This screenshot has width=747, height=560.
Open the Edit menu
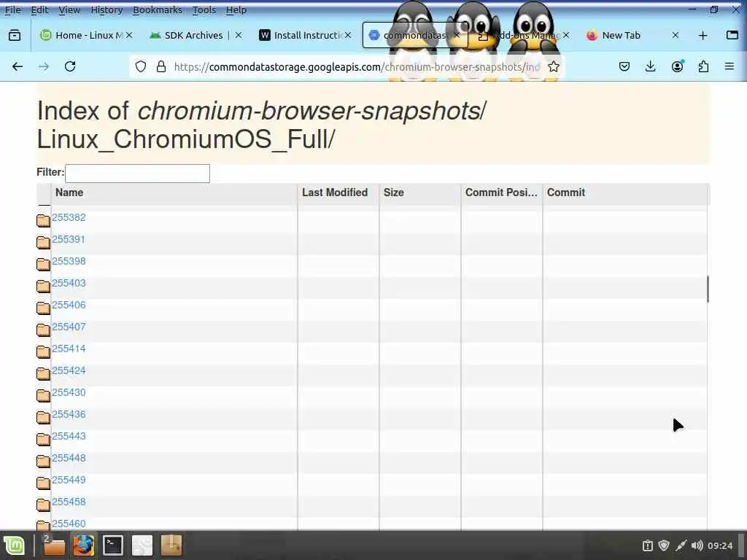39,10
